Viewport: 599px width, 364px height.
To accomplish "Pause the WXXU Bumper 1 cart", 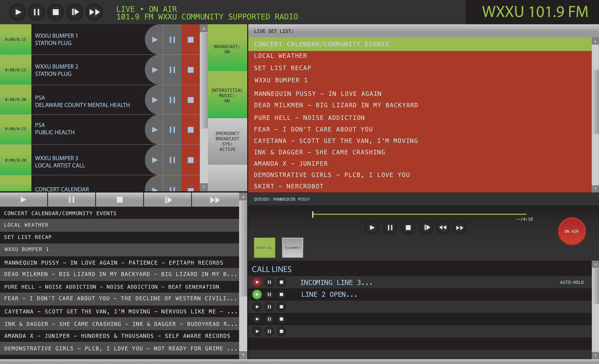I will point(172,40).
